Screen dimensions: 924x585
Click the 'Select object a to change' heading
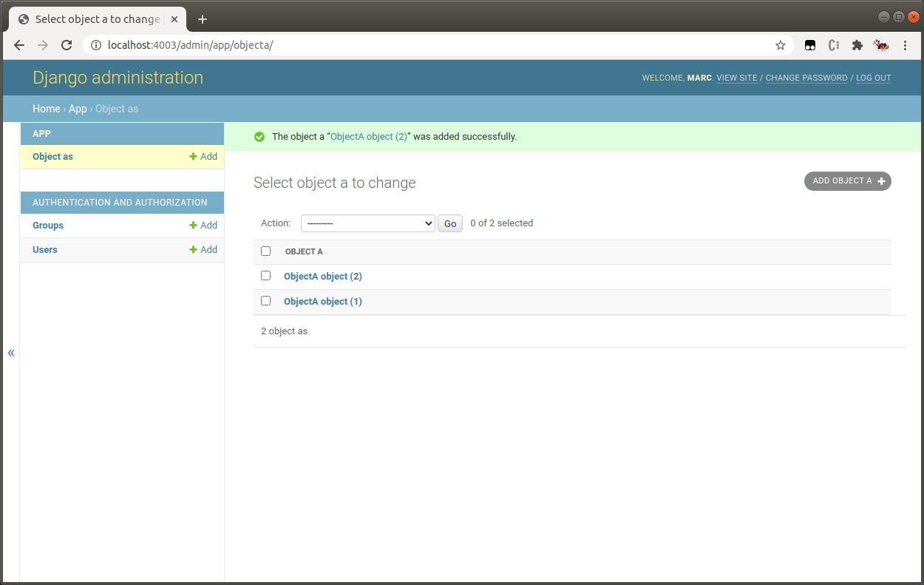(335, 183)
